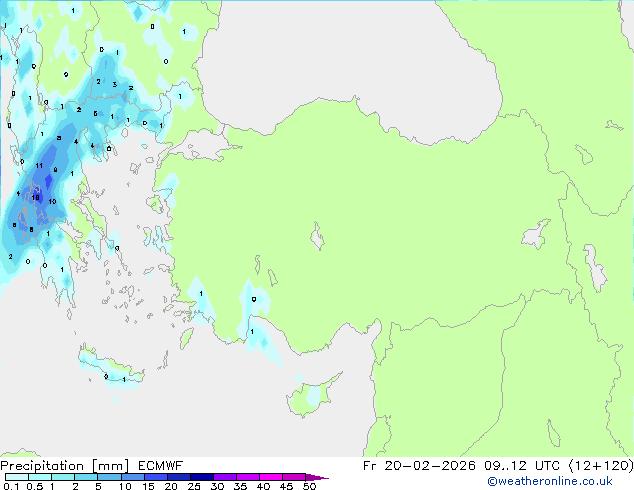Select the dark navy 25–30 mm legend swatch
Image resolution: width=634 pixels, height=490 pixels.
202,477
